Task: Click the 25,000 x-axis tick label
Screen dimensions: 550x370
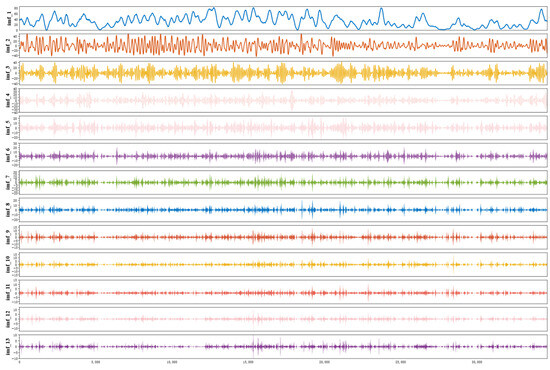Action: (x=401, y=362)
